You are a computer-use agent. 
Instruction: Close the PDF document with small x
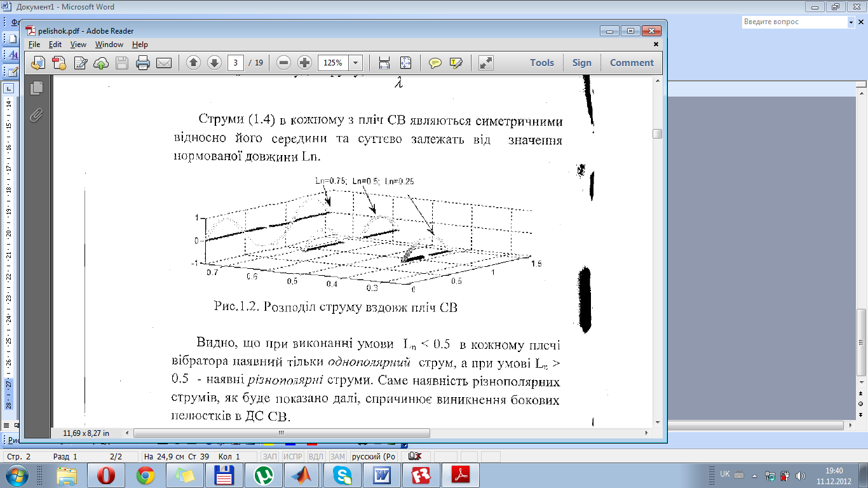pos(656,44)
